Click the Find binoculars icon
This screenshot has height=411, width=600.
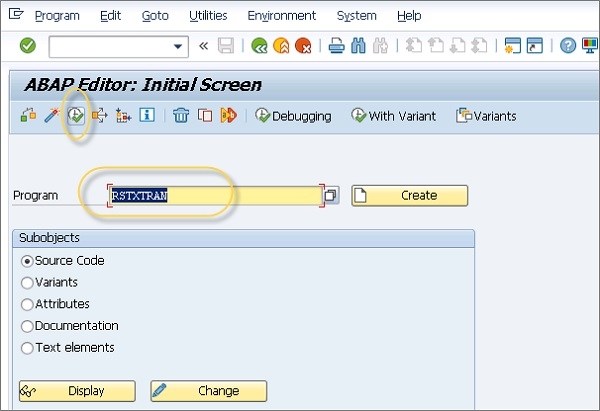tap(358, 46)
